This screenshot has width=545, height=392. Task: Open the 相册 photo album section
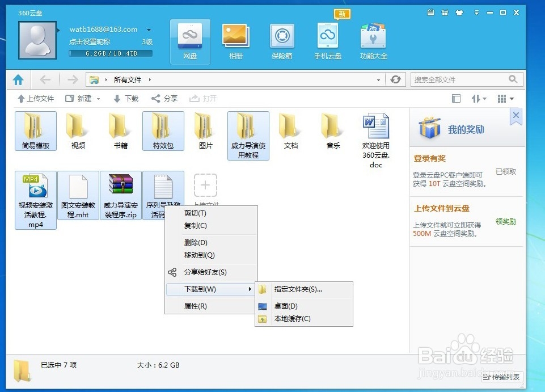click(236, 40)
